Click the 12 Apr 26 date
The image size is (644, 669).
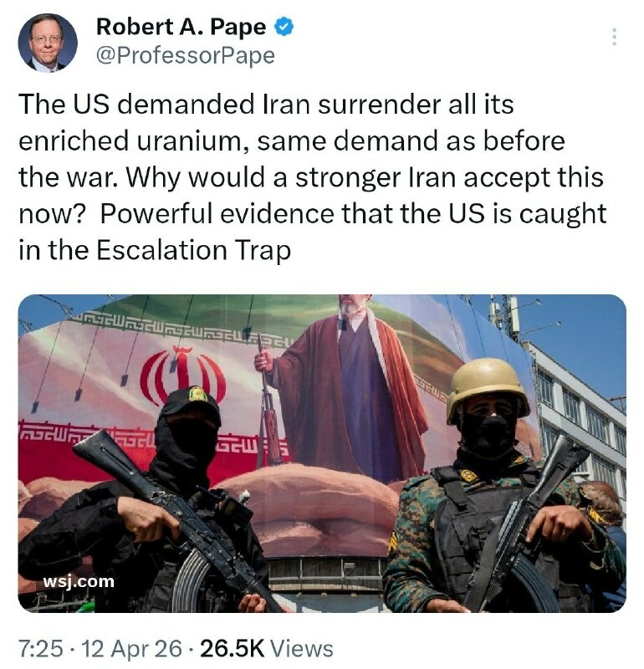(x=131, y=648)
